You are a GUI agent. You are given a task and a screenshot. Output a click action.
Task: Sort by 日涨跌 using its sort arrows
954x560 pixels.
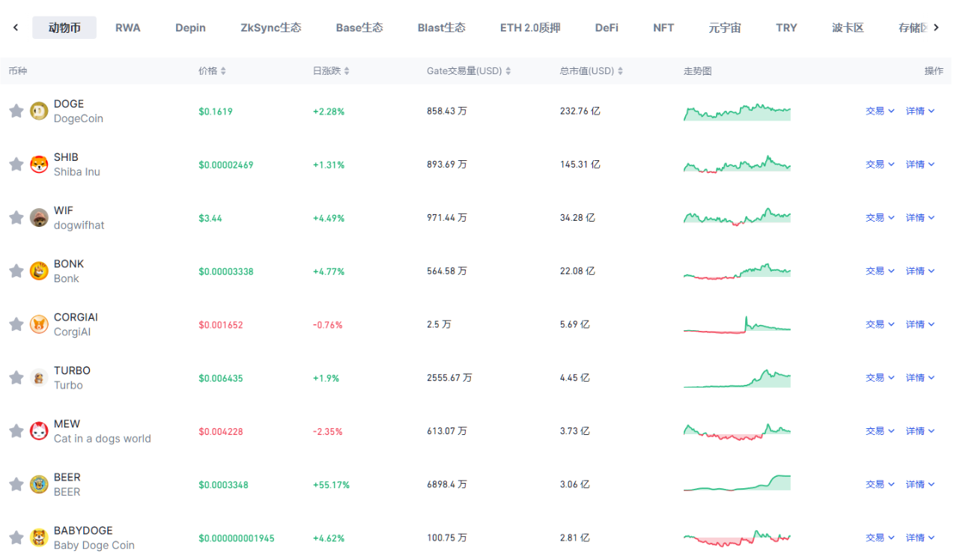point(347,71)
